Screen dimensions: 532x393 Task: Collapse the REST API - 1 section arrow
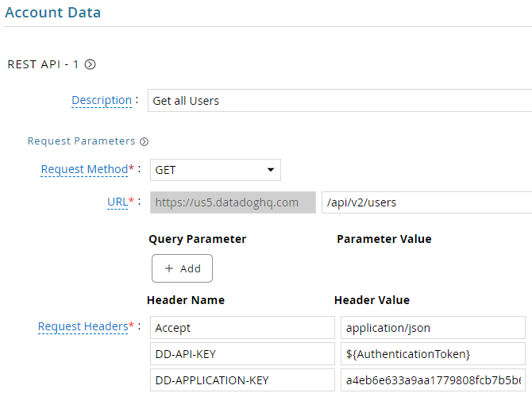(90, 64)
